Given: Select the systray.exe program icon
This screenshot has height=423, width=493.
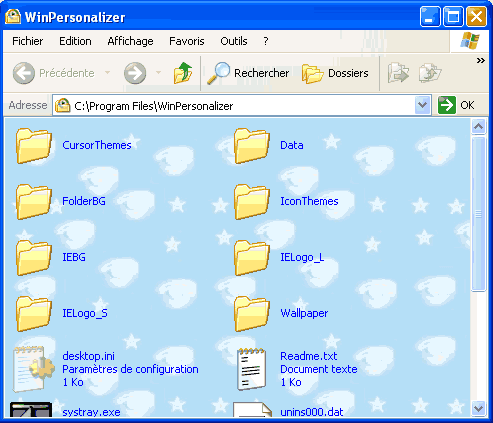Looking at the screenshot, I should pos(31,410).
